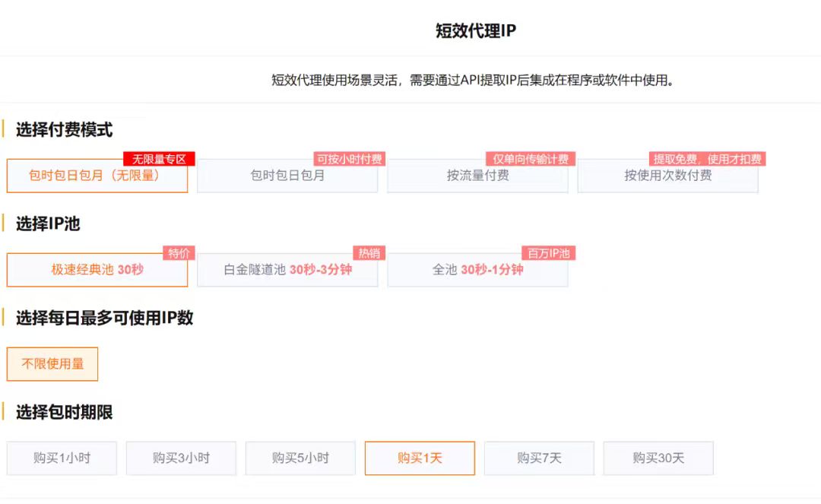The image size is (821, 504).
Task: Choose 购买5小时 duration
Action: (300, 458)
